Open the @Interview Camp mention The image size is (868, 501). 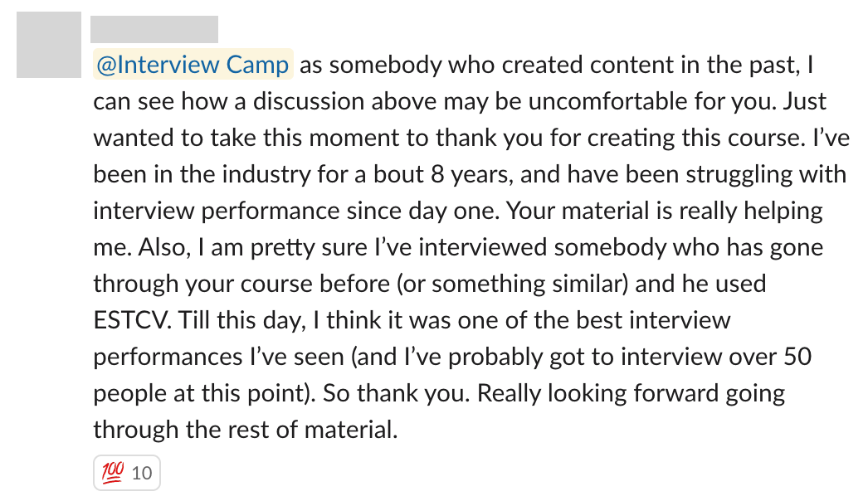(193, 64)
